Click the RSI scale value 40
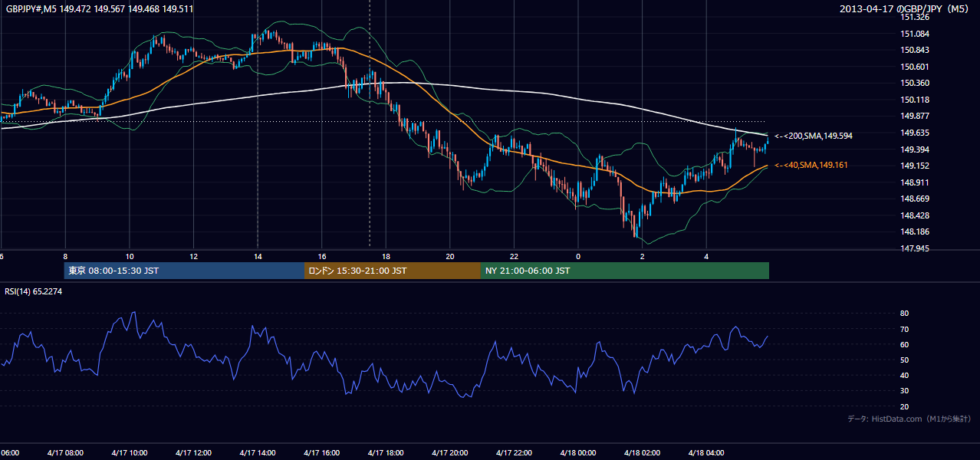Screen dimensions: 980x460 [905, 375]
